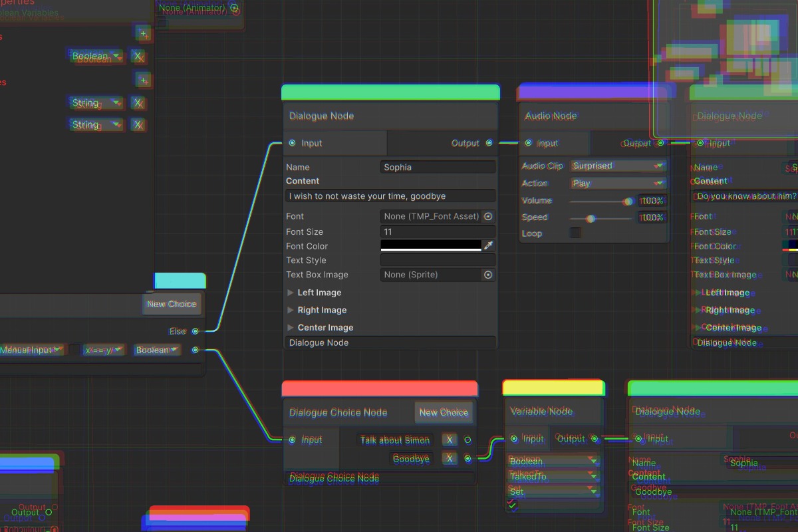Screen dimensions: 798x532
Task: Click the Goodbye choice output port
Action: pyautogui.click(x=468, y=458)
